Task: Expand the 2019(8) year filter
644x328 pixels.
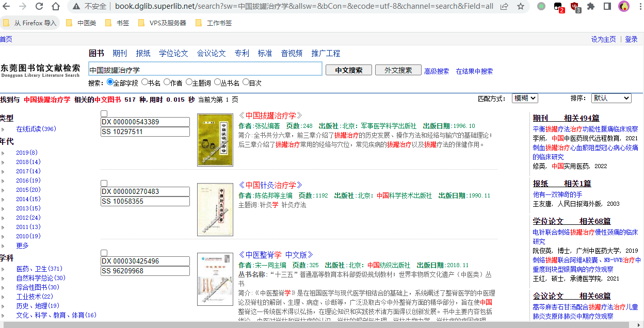Action: tap(3, 153)
